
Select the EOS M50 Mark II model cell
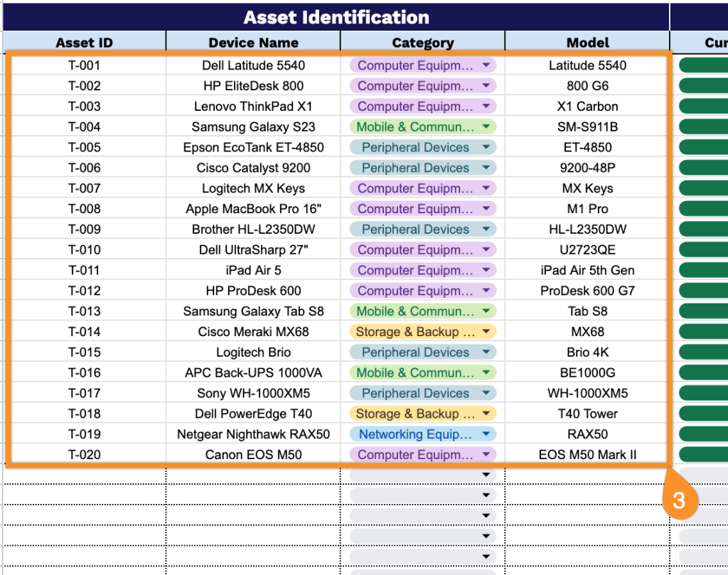[x=587, y=455]
